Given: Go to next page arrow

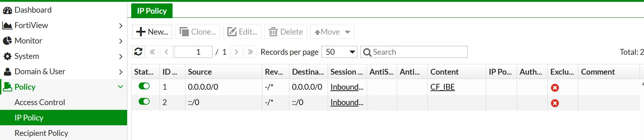Looking at the screenshot, I should 236,52.
